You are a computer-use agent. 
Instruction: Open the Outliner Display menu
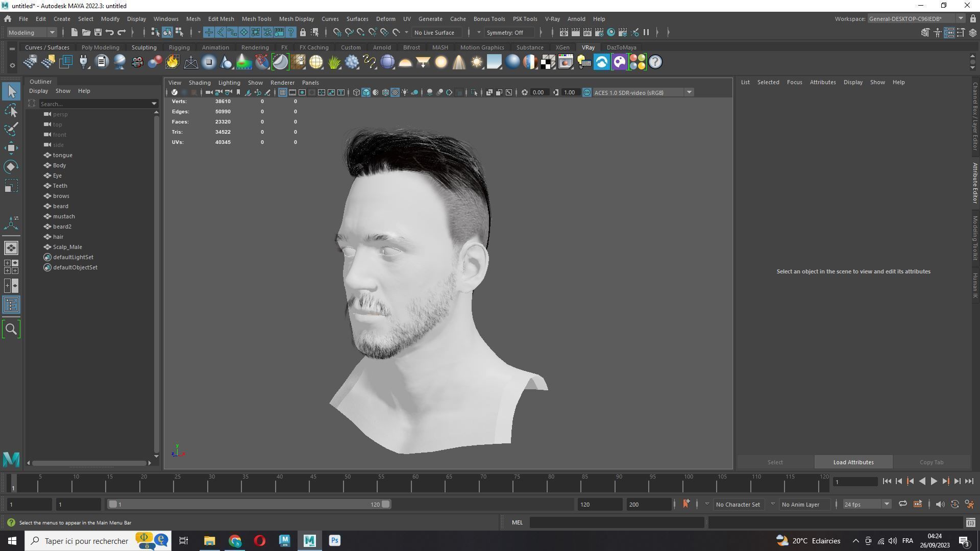[38, 91]
